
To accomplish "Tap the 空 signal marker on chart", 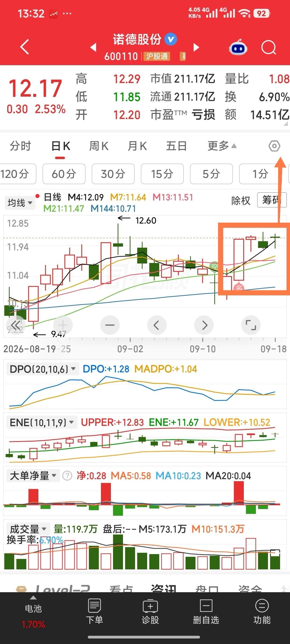I will [214, 266].
